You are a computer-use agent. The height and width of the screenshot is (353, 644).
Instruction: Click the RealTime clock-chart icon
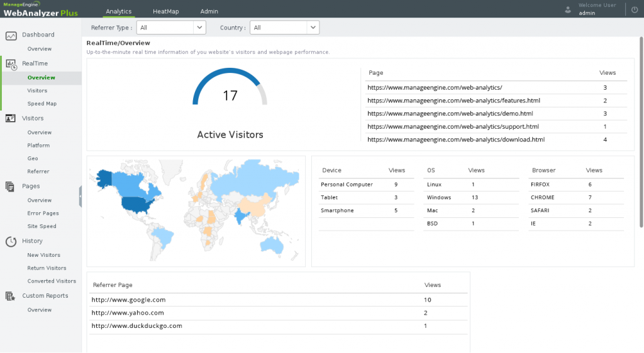pos(11,64)
